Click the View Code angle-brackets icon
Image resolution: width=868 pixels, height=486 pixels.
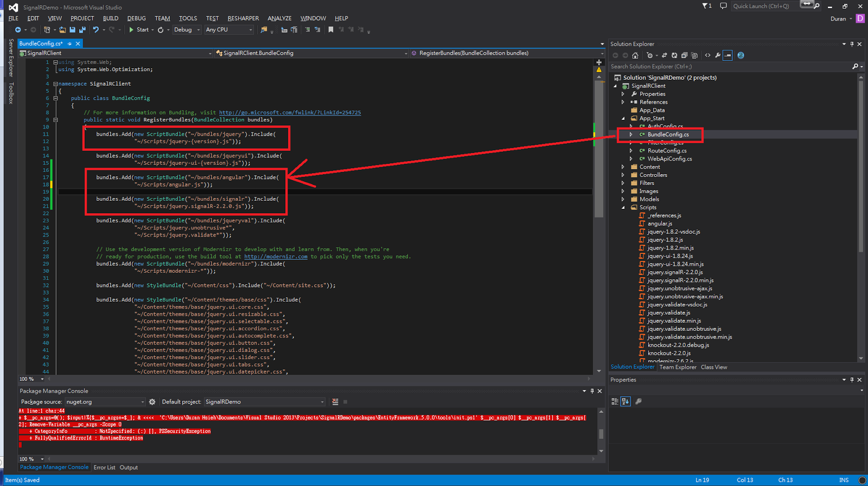707,55
